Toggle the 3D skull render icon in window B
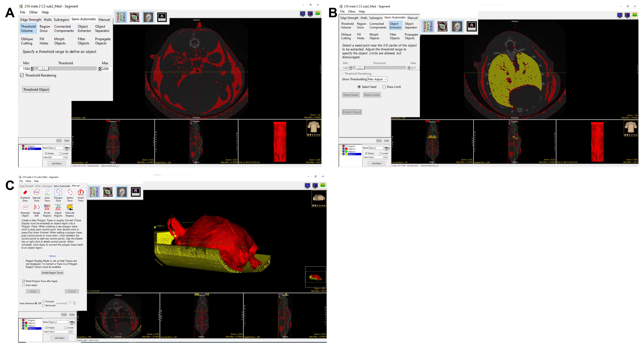Viewport: 644px width, 346px height. [x=457, y=26]
